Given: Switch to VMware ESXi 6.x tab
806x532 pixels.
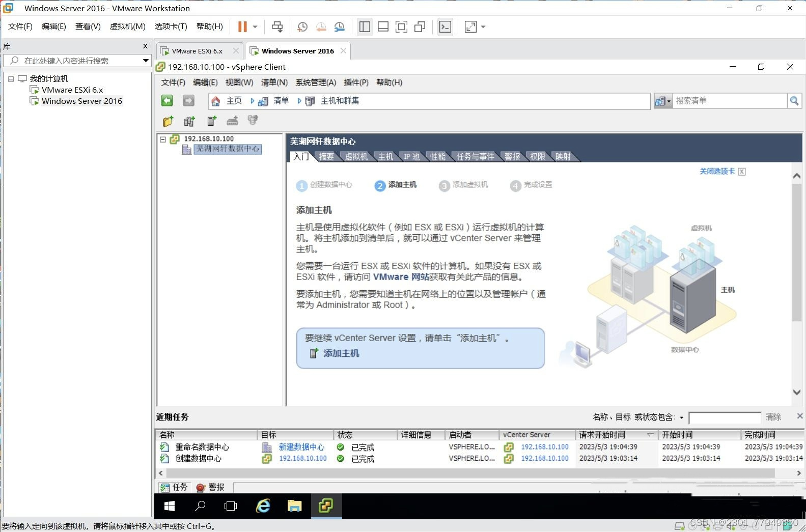Looking at the screenshot, I should point(197,51).
